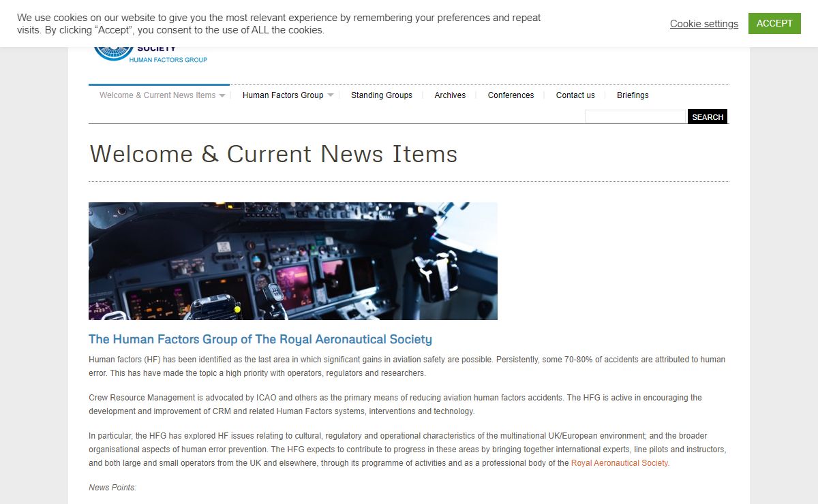This screenshot has height=504, width=818.
Task: Open the Archives menu item
Action: 450,95
